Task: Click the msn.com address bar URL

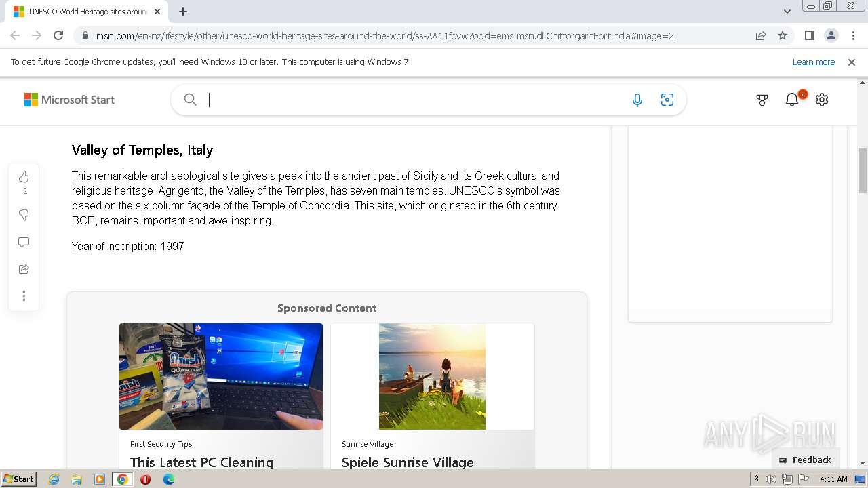Action: point(385,35)
